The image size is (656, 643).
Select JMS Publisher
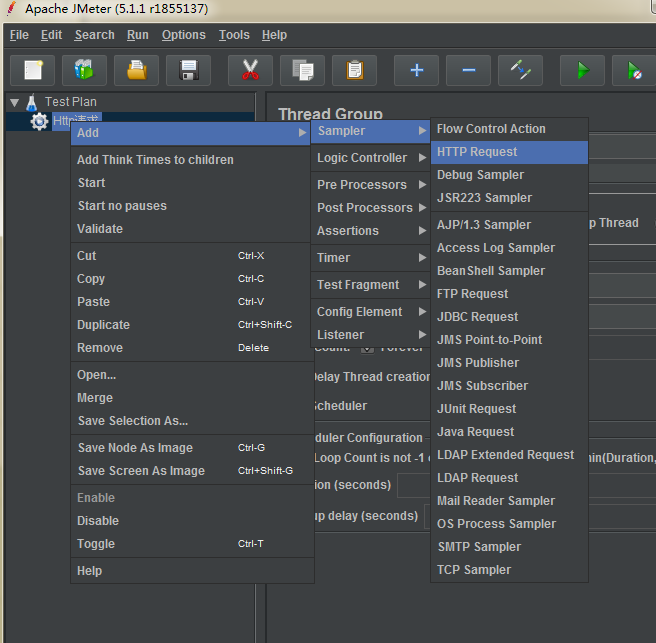pos(509,363)
